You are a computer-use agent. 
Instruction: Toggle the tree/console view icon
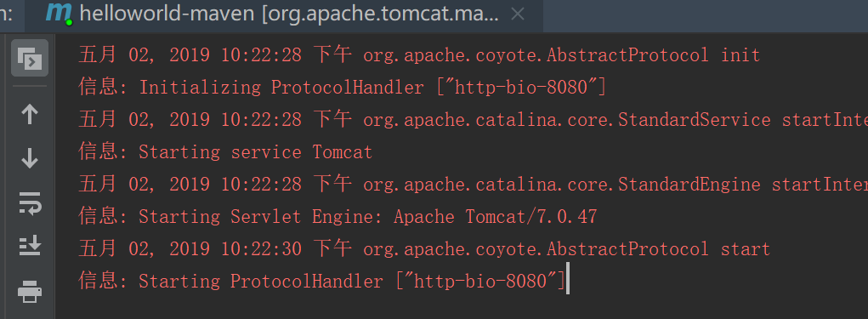click(30, 58)
